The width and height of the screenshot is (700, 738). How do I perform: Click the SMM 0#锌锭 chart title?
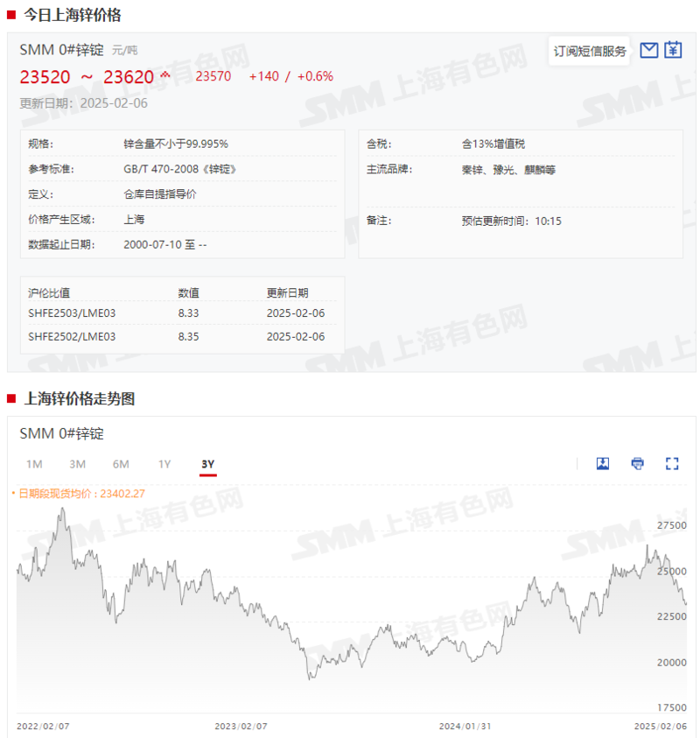pos(62,433)
